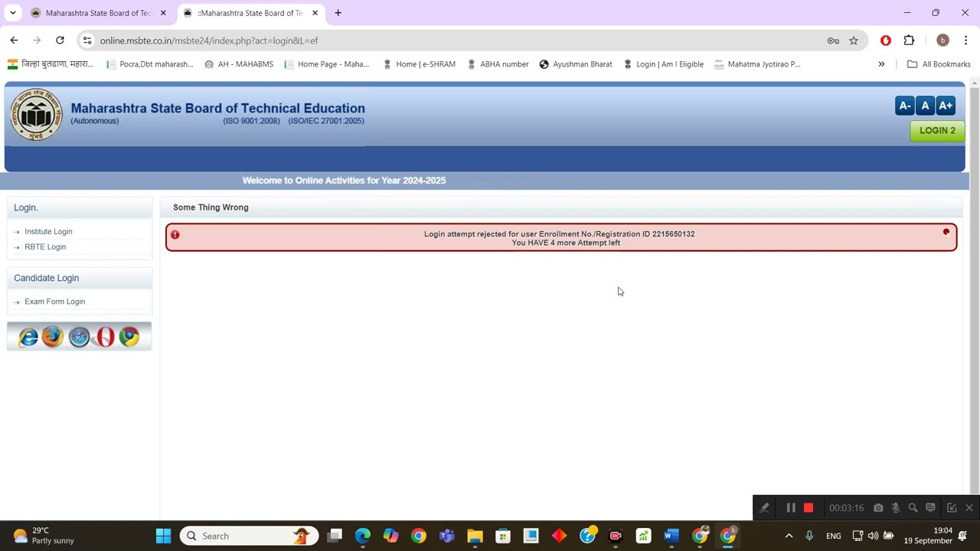Click the recorder magnifier zoom icon
This screenshot has width=980, height=551.
point(913,507)
